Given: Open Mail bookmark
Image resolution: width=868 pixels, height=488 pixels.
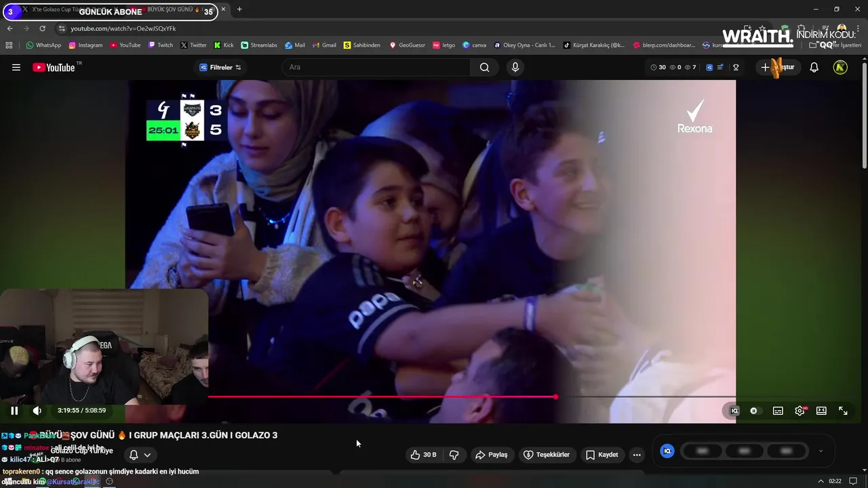Looking at the screenshot, I should [x=295, y=45].
